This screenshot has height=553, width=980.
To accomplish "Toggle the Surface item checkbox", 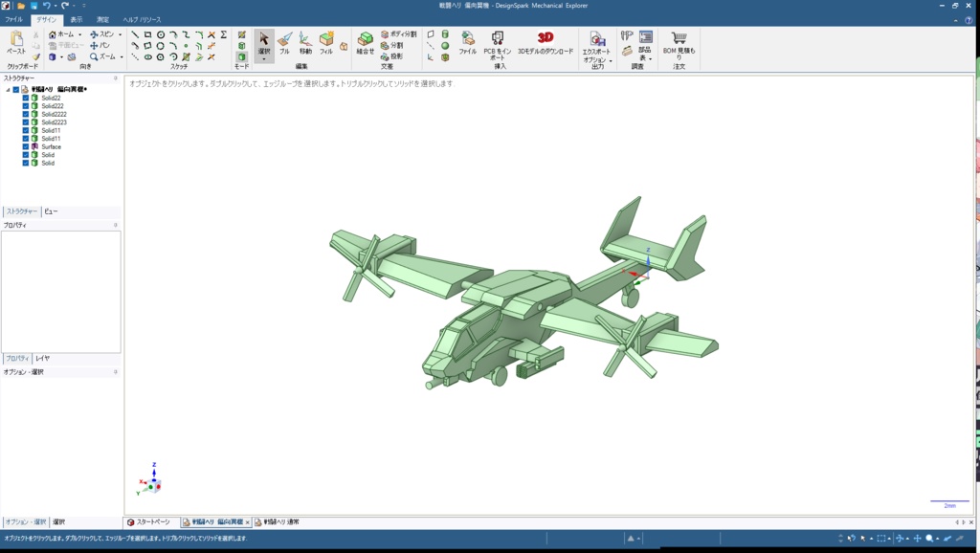I will (x=26, y=146).
